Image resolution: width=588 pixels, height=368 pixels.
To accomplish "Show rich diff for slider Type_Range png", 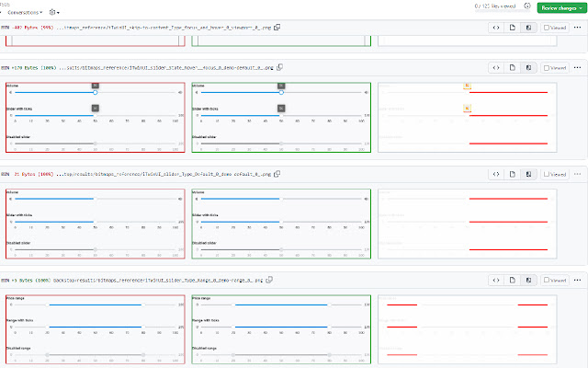I will pyautogui.click(x=528, y=280).
